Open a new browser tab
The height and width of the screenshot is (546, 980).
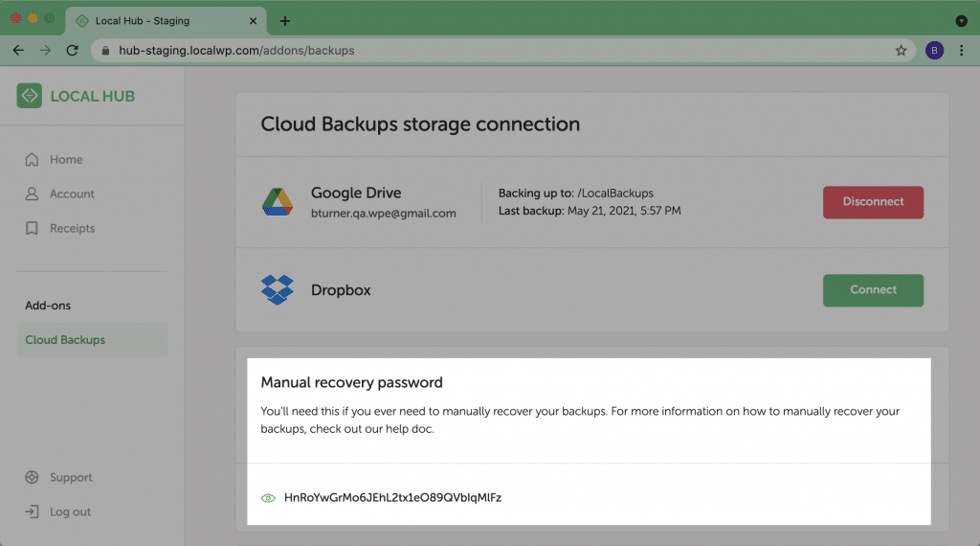coord(285,21)
